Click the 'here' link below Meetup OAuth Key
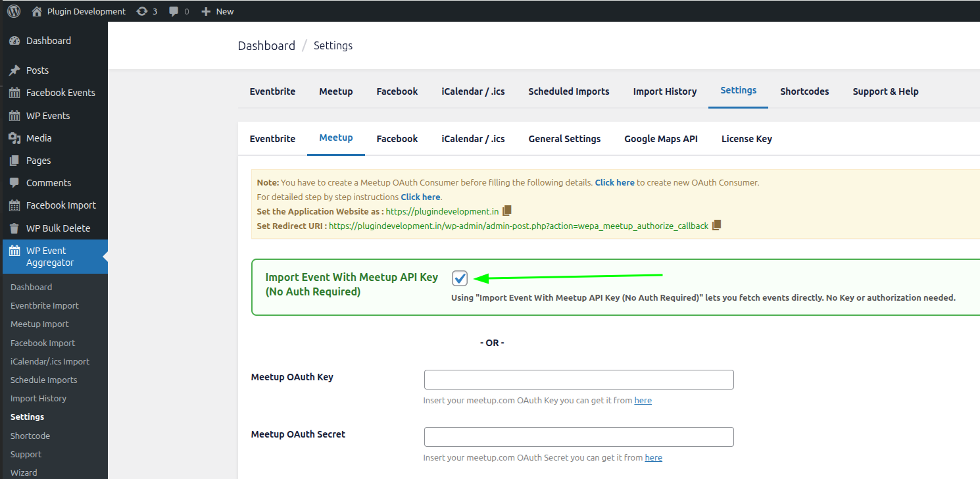Viewport: 980px width, 479px height. pyautogui.click(x=643, y=400)
